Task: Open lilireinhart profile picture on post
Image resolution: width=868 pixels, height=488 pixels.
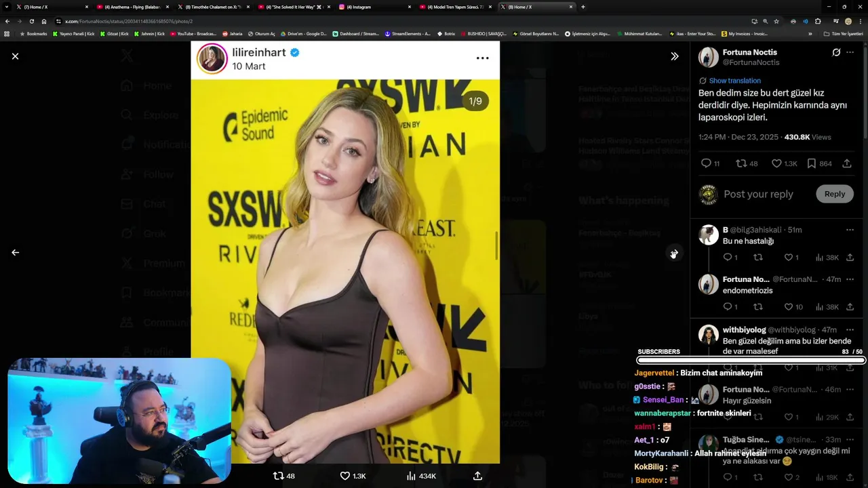Action: click(x=212, y=59)
